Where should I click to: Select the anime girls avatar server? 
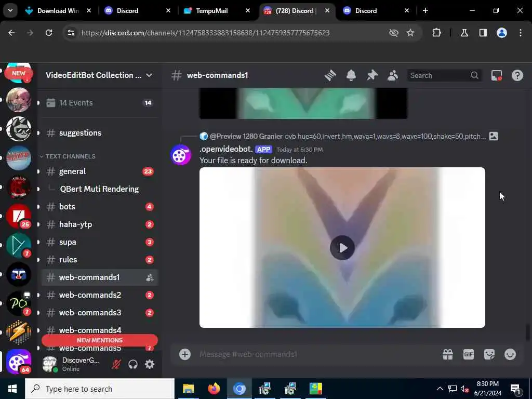[x=19, y=100]
